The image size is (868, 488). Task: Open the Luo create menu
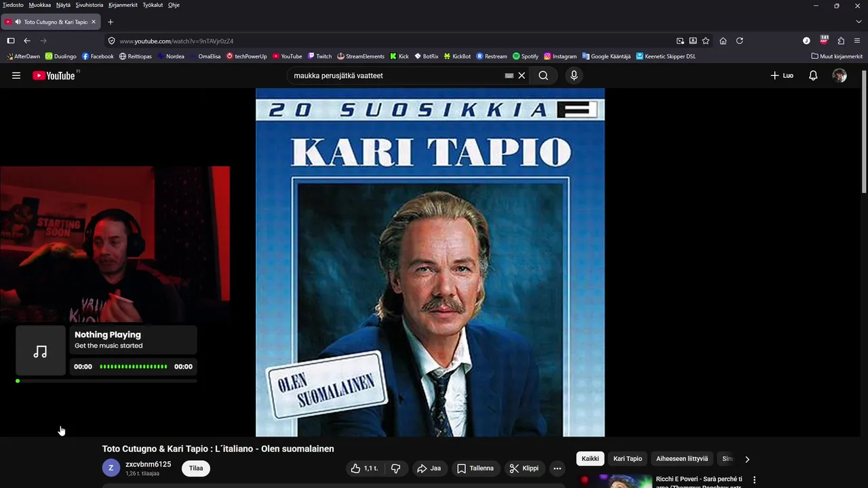tap(782, 76)
